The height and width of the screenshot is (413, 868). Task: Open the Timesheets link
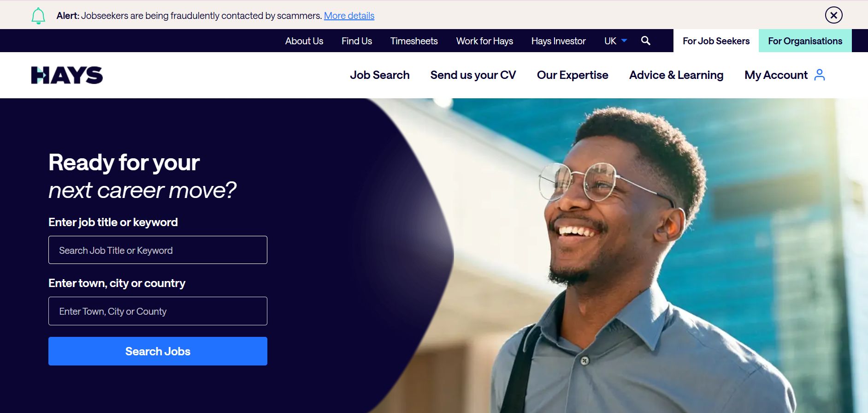(x=414, y=41)
